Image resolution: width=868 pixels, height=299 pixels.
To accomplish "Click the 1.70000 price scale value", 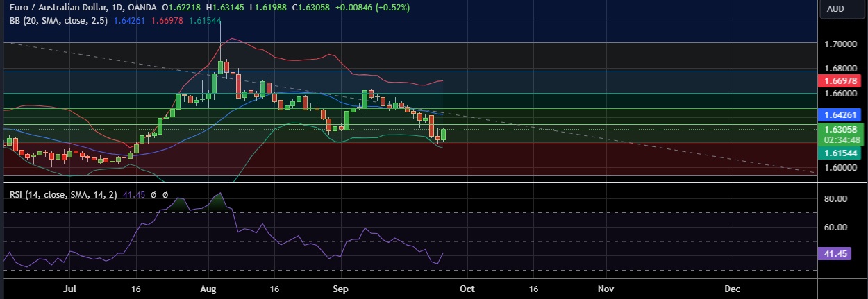I will pos(842,44).
